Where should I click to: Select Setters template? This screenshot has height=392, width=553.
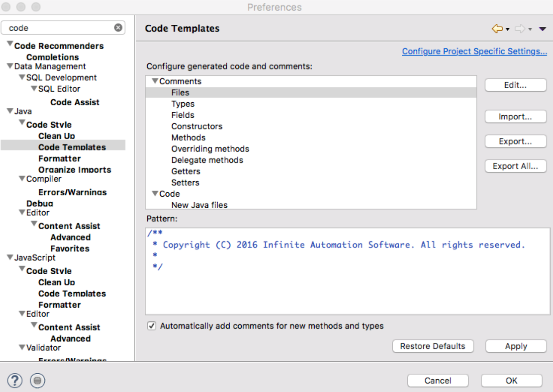click(x=185, y=183)
